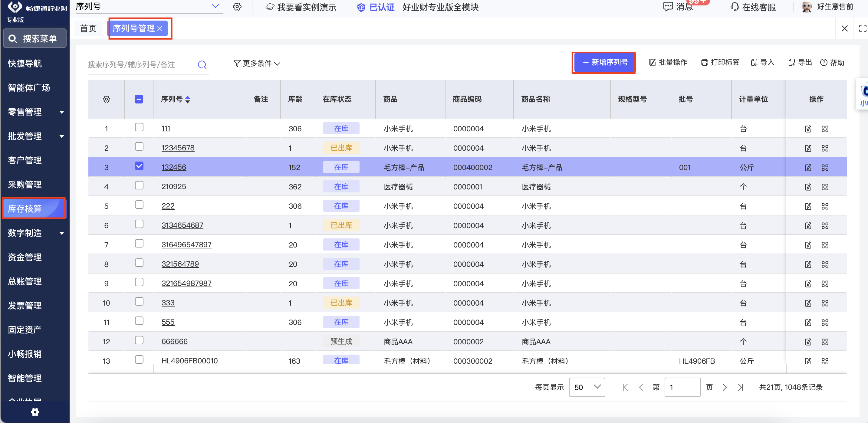Click the 打印标签 print label button
The width and height of the screenshot is (868, 423).
720,63
